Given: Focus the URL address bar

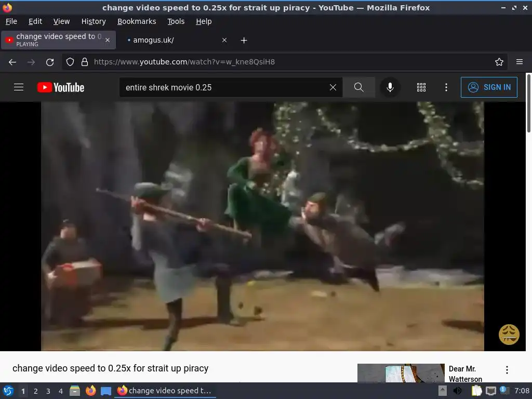Looking at the screenshot, I should pyautogui.click(x=285, y=62).
